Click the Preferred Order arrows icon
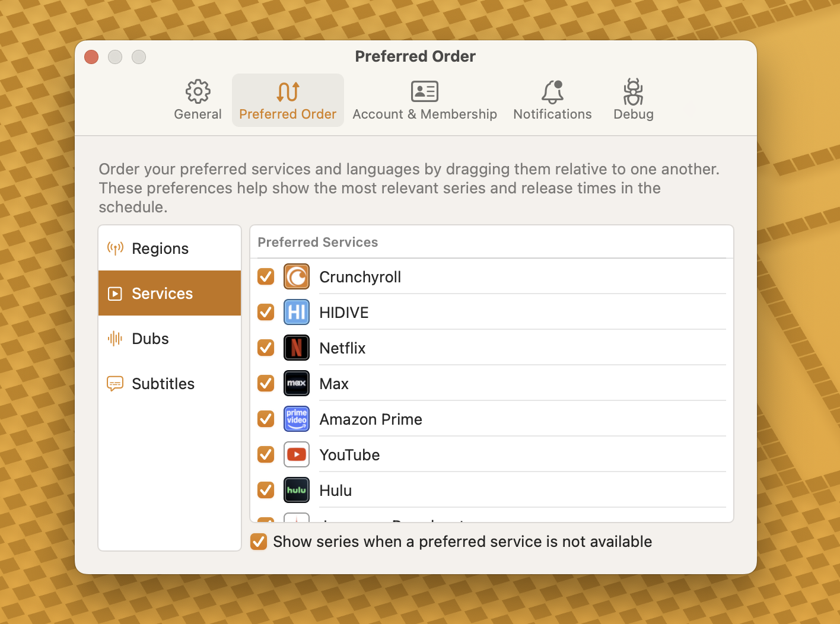 (288, 91)
